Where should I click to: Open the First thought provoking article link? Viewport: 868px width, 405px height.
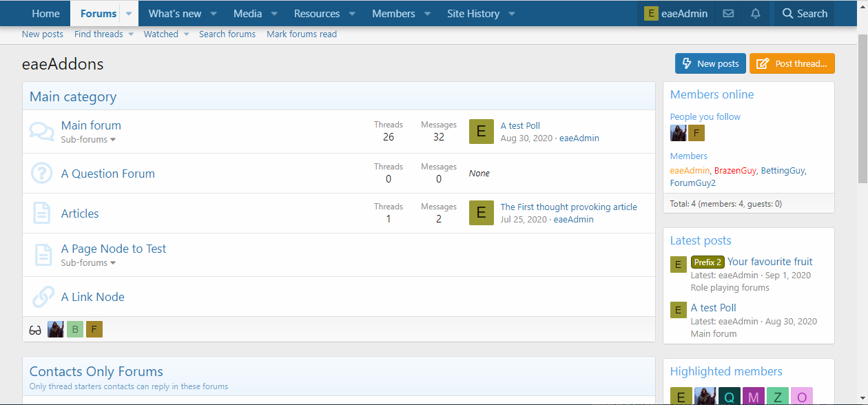click(568, 207)
